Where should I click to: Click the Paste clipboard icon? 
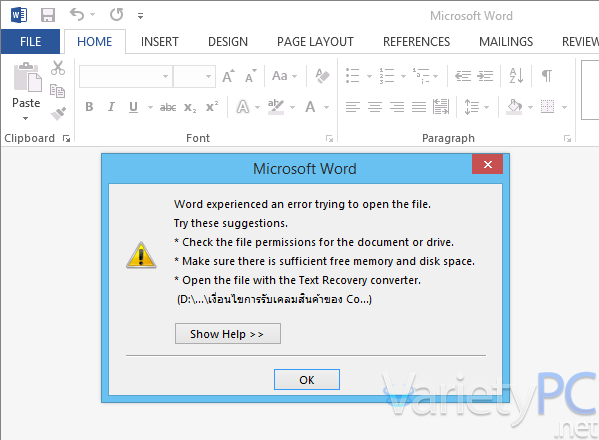[27, 77]
